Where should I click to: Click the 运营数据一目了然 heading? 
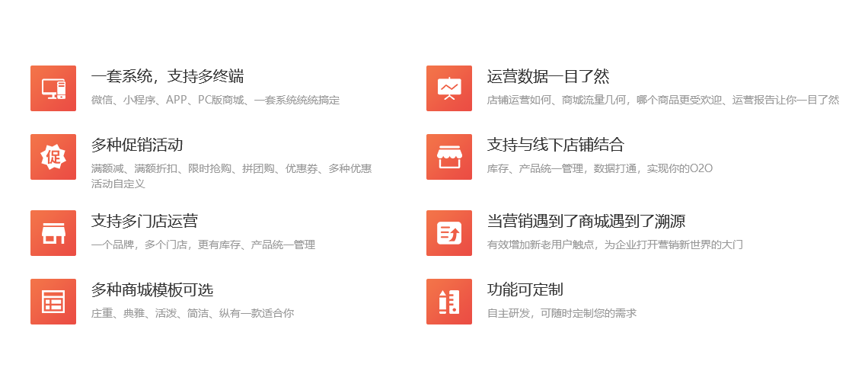tap(548, 76)
